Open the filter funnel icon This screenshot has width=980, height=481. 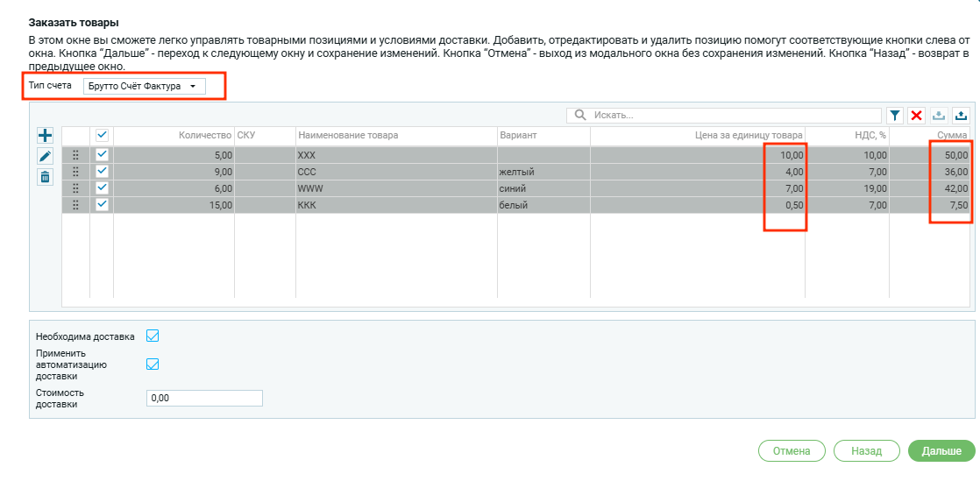coord(894,116)
